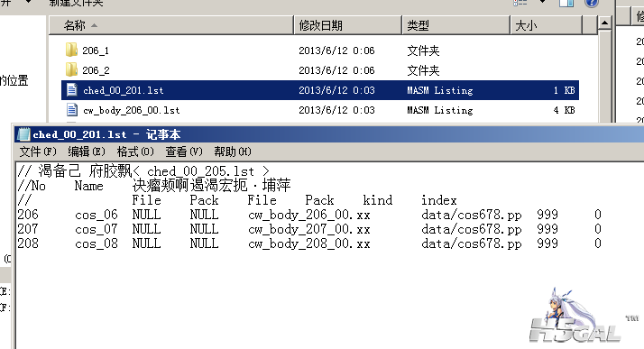
Task: Click cos_07 in the Notepad text
Action: coord(97,229)
